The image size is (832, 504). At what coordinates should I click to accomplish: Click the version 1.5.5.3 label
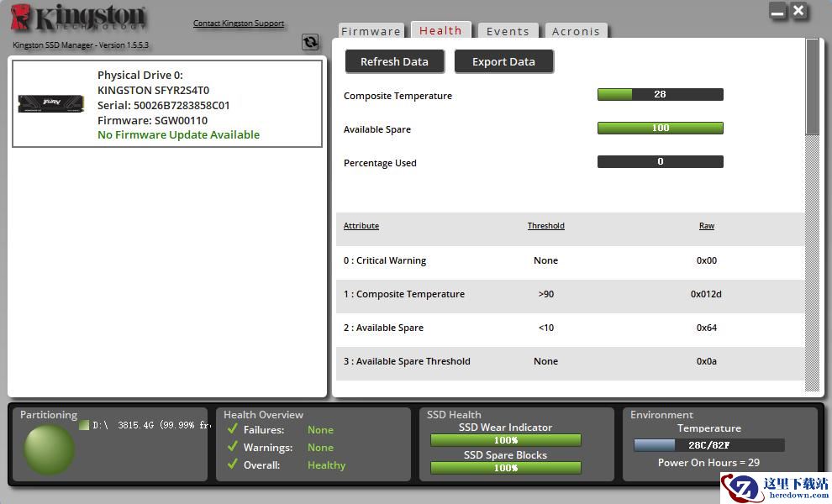pos(81,45)
